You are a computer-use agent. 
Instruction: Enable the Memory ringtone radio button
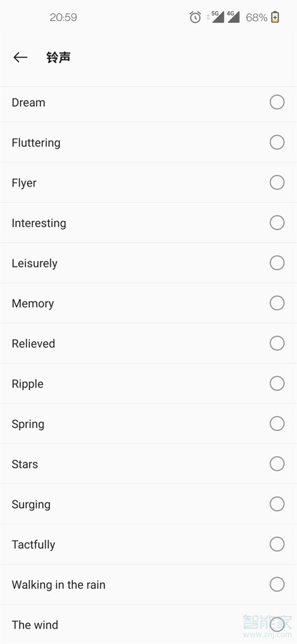pyautogui.click(x=277, y=303)
